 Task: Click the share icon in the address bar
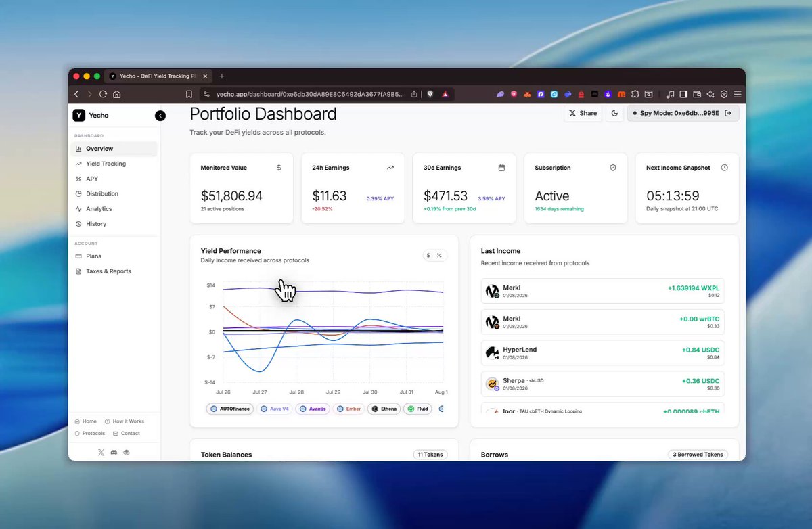[413, 94]
